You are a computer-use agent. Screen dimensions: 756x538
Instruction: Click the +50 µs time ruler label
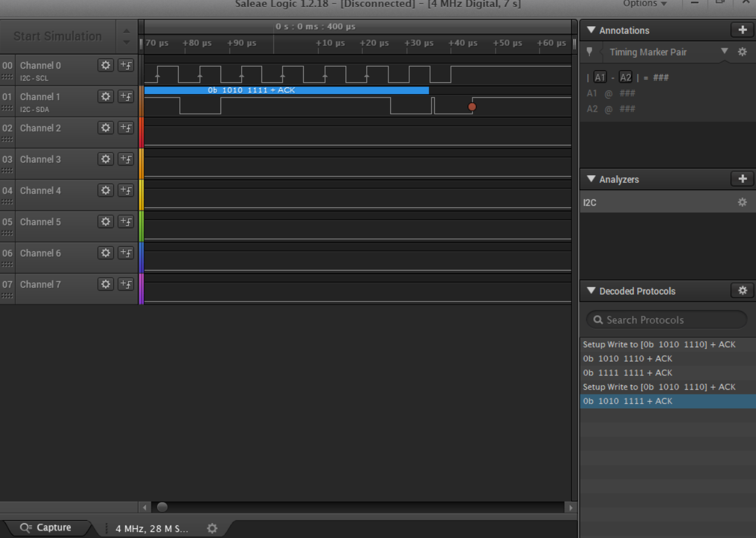pyautogui.click(x=508, y=43)
